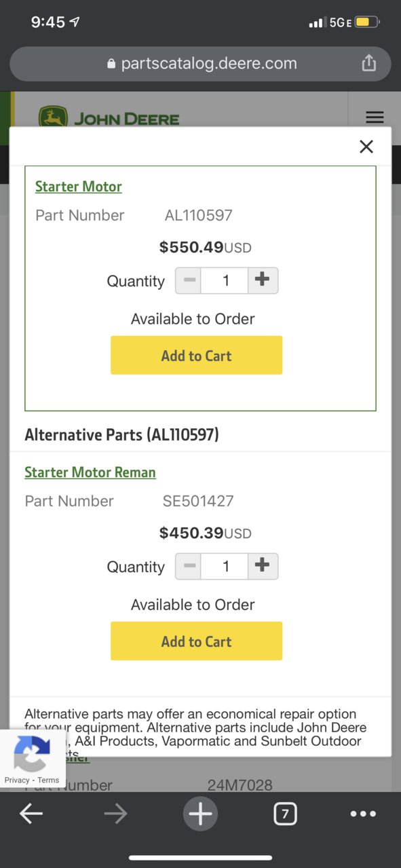Tap the quantity field for SE501427

point(225,566)
